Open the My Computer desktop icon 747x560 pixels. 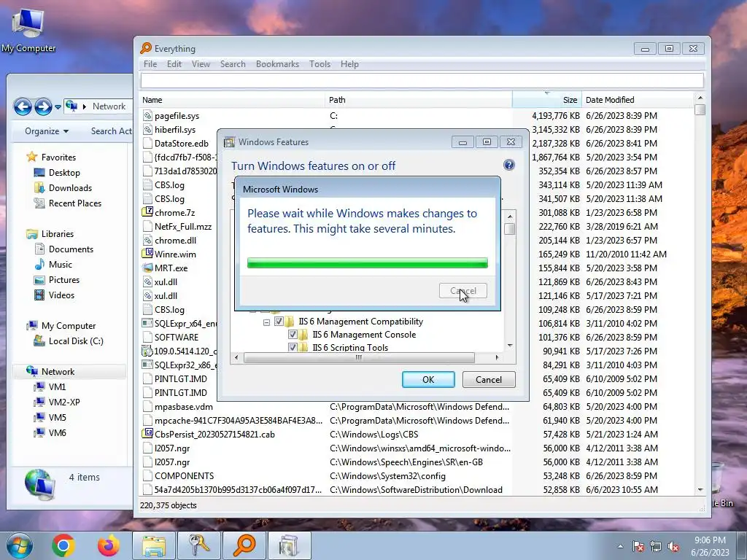click(x=28, y=28)
